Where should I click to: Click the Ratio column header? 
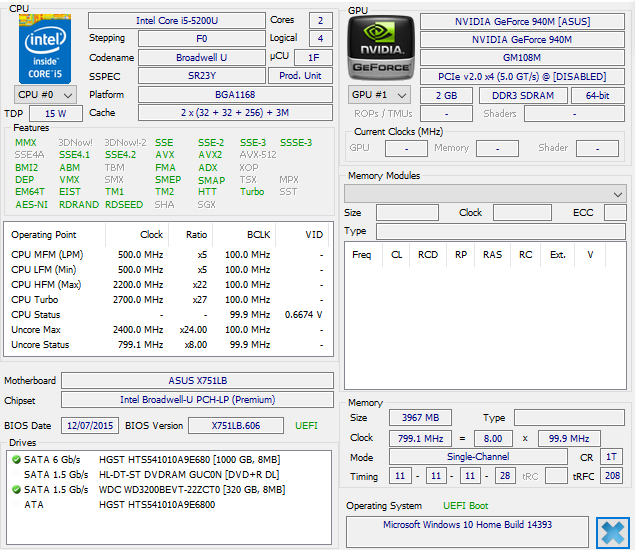coord(191,235)
